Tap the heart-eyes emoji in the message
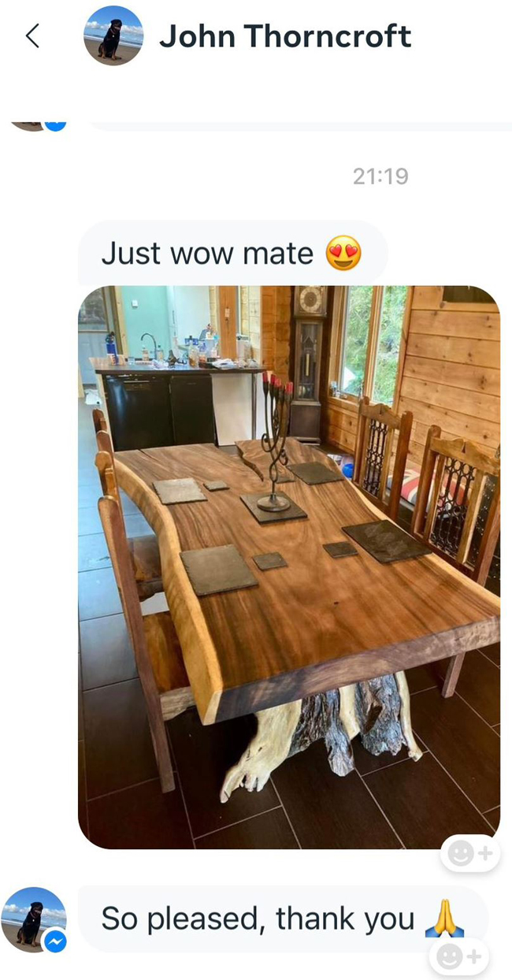The image size is (512, 980). [343, 254]
